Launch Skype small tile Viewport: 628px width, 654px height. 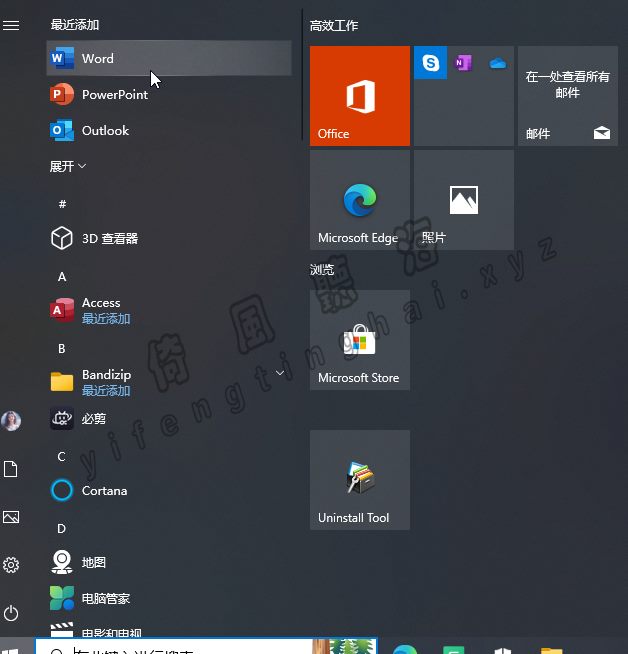coord(430,63)
